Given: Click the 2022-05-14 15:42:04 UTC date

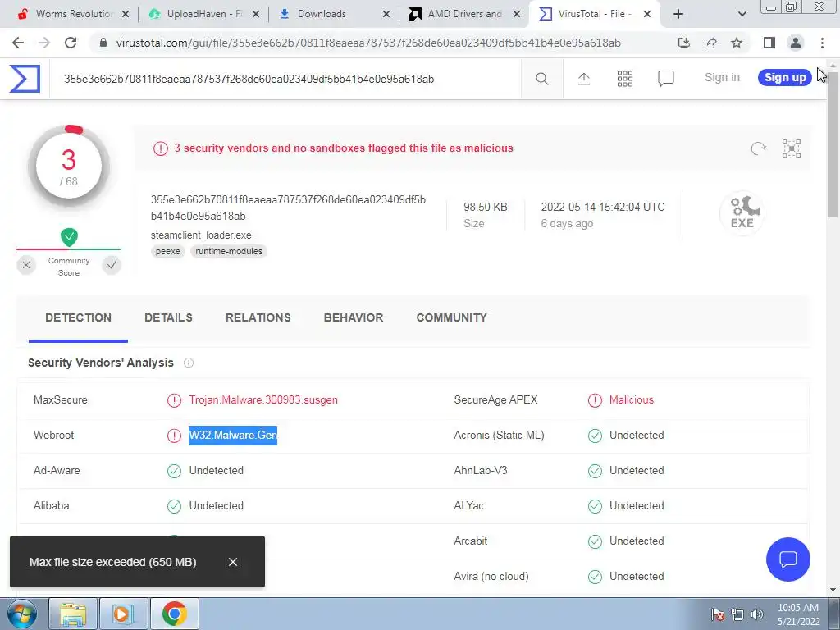Looking at the screenshot, I should tap(603, 207).
